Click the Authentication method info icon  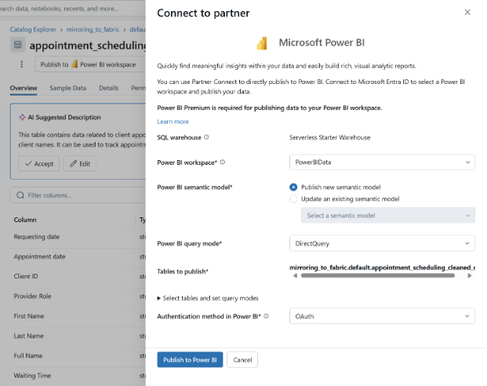[266, 316]
